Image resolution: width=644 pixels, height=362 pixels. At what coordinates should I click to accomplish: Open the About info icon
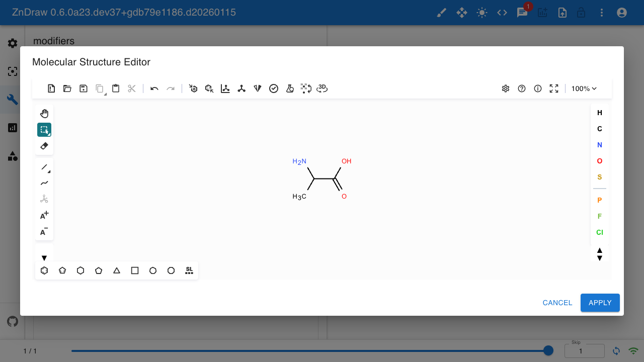[538, 88]
